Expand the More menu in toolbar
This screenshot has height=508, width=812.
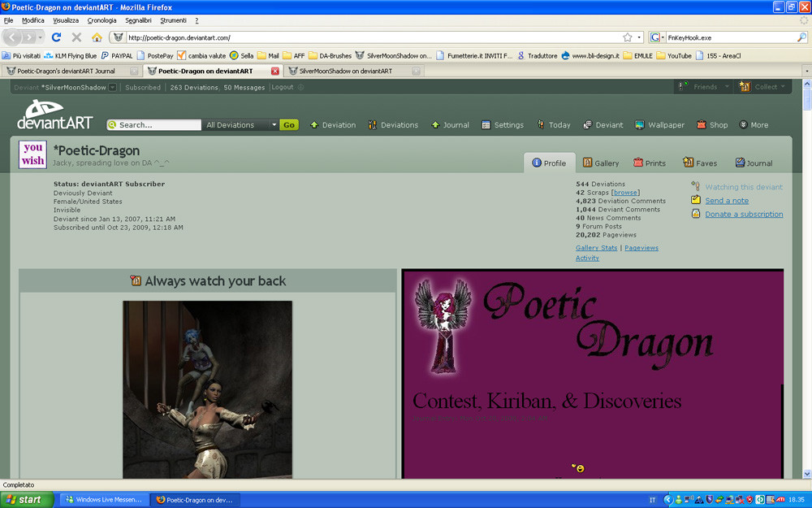(x=754, y=125)
